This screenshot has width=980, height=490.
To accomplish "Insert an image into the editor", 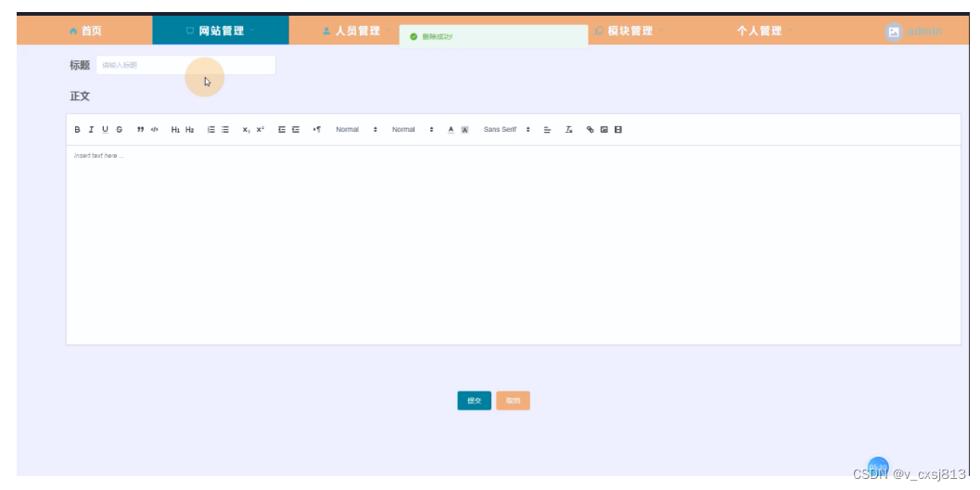I will click(x=604, y=130).
